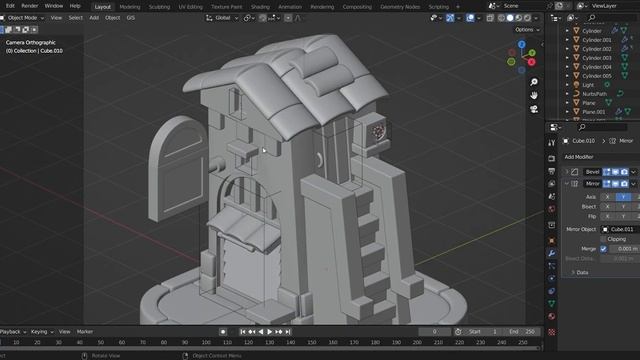640x360 pixels.
Task: Open the Mirror modifier extras dropdown arrow
Action: point(633,184)
